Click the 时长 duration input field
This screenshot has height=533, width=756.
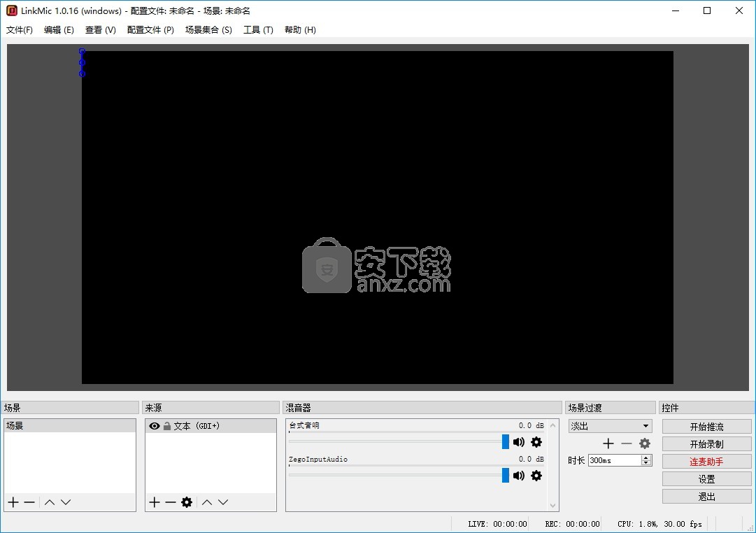615,460
